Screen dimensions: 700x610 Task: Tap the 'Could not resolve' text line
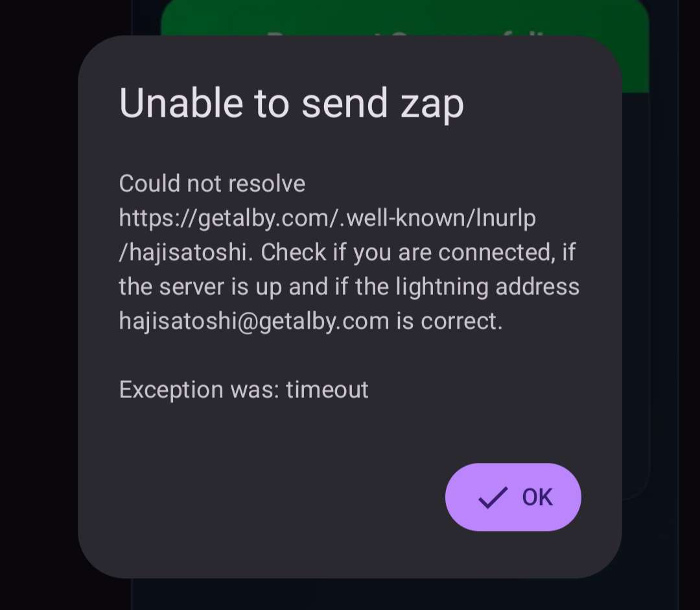click(212, 183)
